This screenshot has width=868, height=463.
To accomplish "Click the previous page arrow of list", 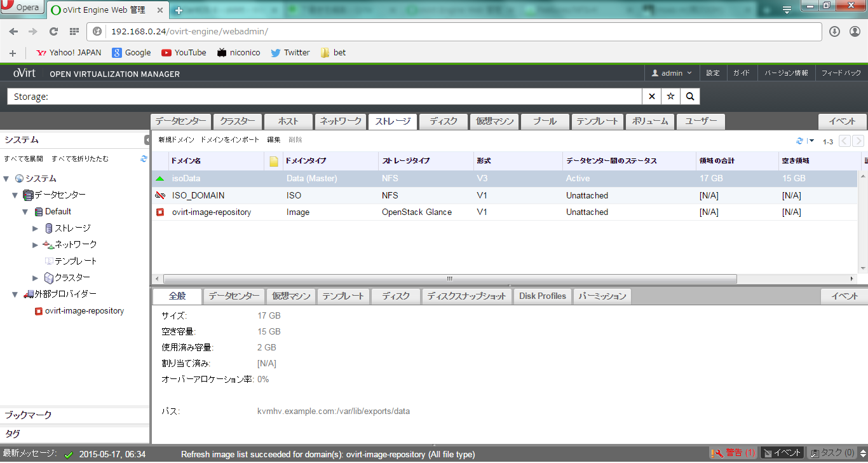I will coord(844,141).
